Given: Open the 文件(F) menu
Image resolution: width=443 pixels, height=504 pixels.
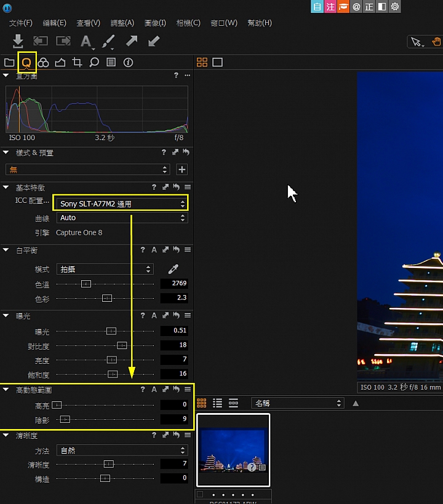Looking at the screenshot, I should (20, 23).
